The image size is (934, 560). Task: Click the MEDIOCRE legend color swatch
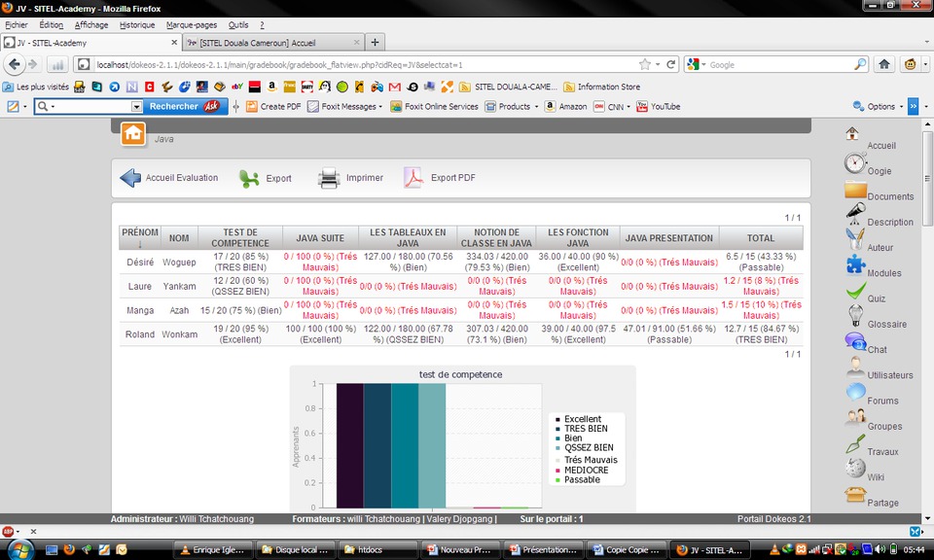click(x=557, y=471)
